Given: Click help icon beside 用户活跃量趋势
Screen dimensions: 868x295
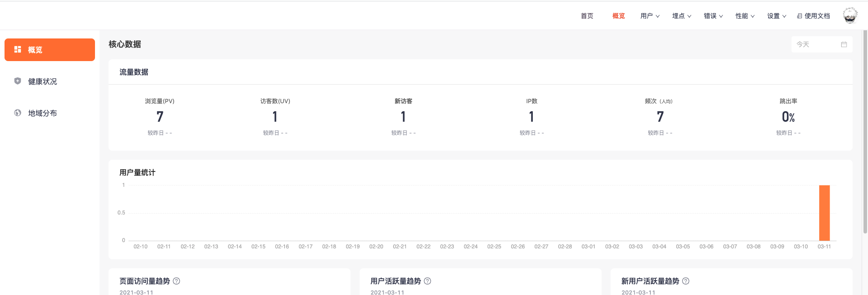Looking at the screenshot, I should (x=427, y=281).
